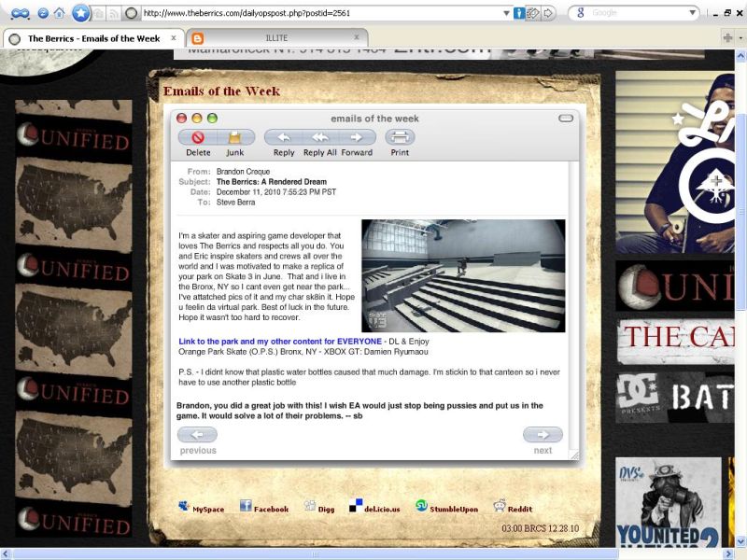Screen dimensions: 747x560
Task: Click the grayed media stream icon
Action: tap(99, 13)
